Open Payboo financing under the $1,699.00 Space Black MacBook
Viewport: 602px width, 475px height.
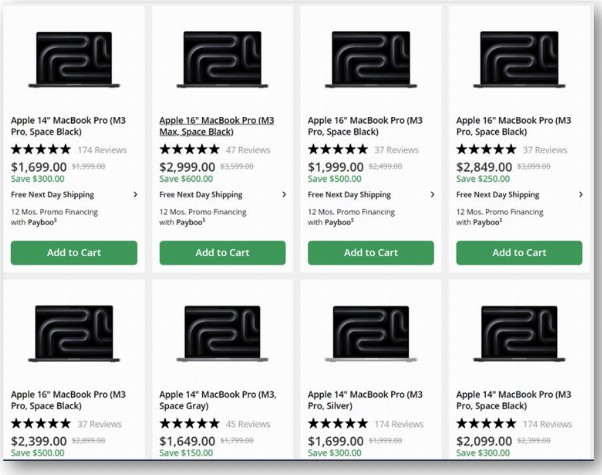(54, 217)
